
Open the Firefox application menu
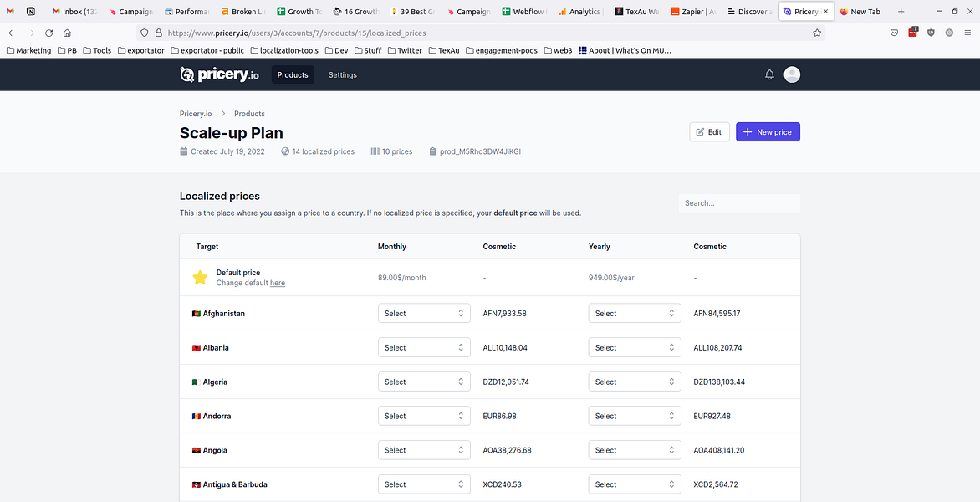[967, 33]
